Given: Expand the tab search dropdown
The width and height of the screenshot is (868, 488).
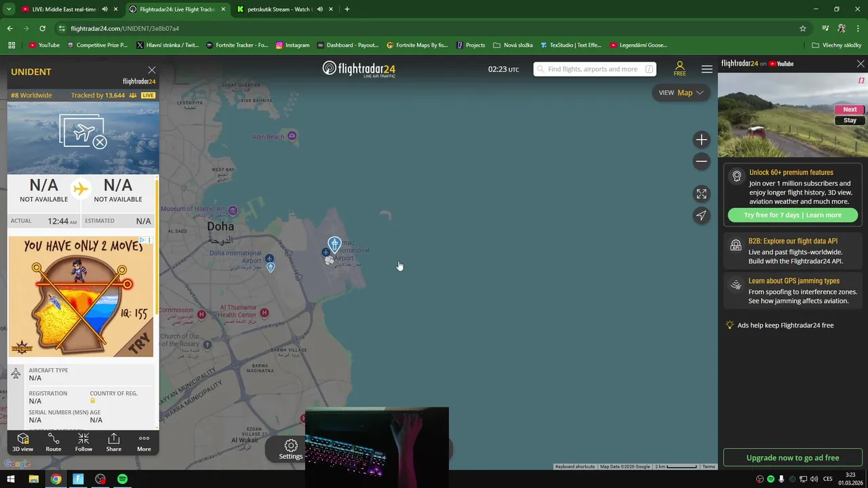Looking at the screenshot, I should click(x=9, y=9).
